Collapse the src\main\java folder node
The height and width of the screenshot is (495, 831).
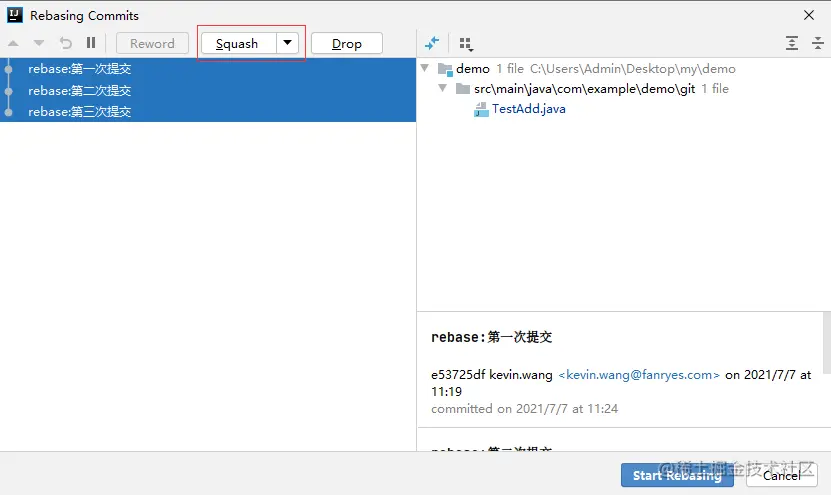(443, 89)
